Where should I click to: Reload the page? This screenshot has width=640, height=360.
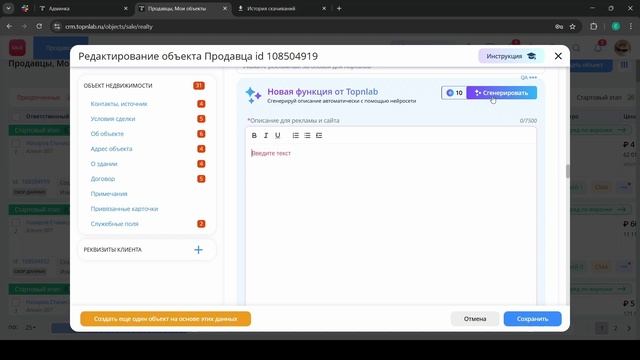coord(39,27)
